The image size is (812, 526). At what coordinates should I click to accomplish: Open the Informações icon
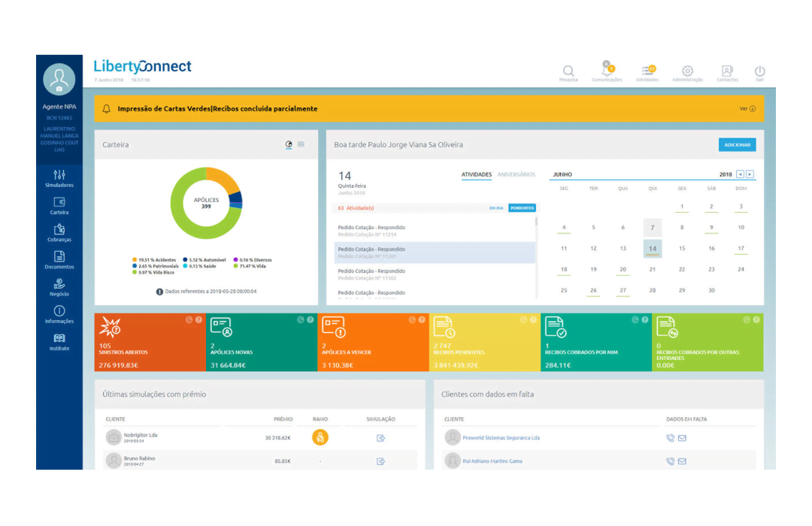coord(59,315)
